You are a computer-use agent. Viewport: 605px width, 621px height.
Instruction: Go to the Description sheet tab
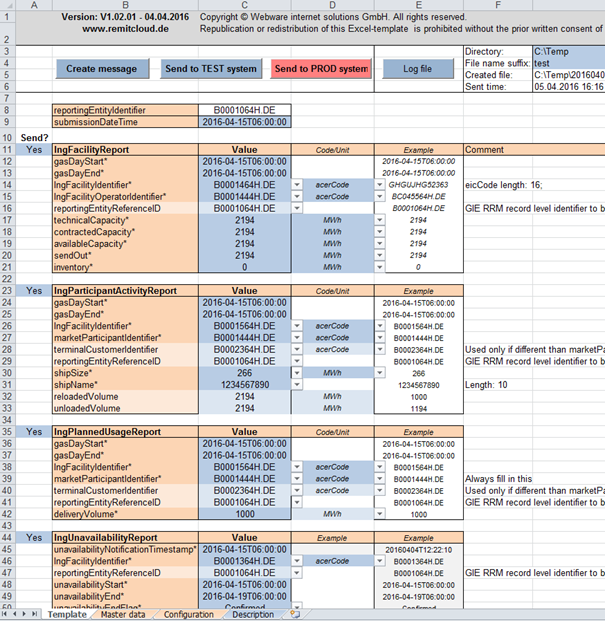point(255,614)
